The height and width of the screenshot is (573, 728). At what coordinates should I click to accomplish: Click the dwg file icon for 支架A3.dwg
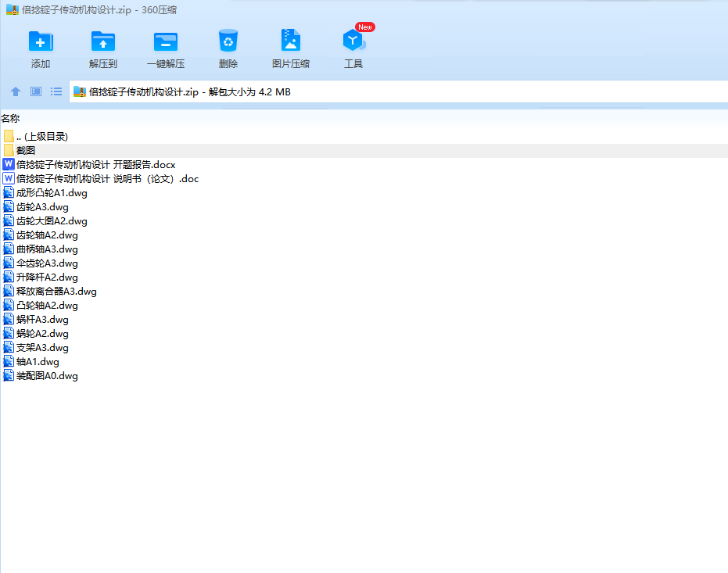[x=9, y=347]
